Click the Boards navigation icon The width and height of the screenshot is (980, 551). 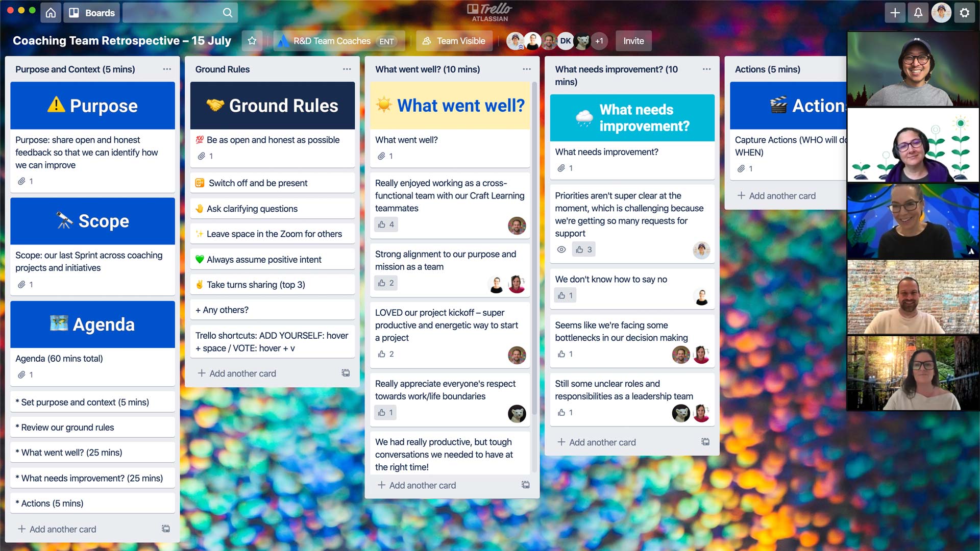[74, 12]
